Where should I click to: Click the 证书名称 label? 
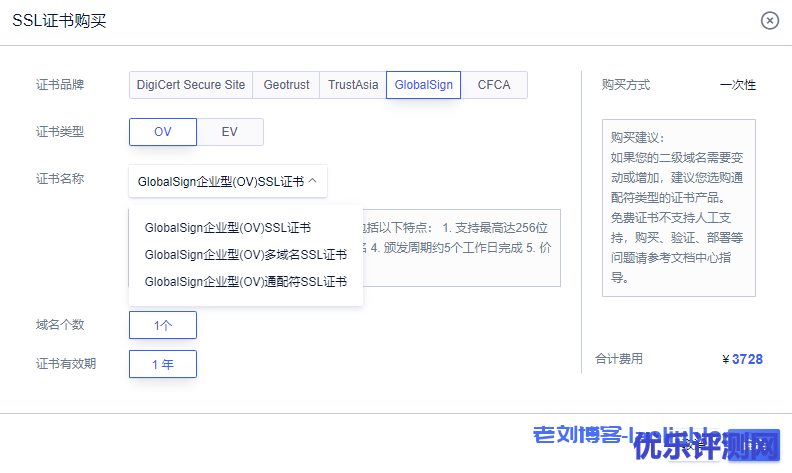tap(60, 178)
